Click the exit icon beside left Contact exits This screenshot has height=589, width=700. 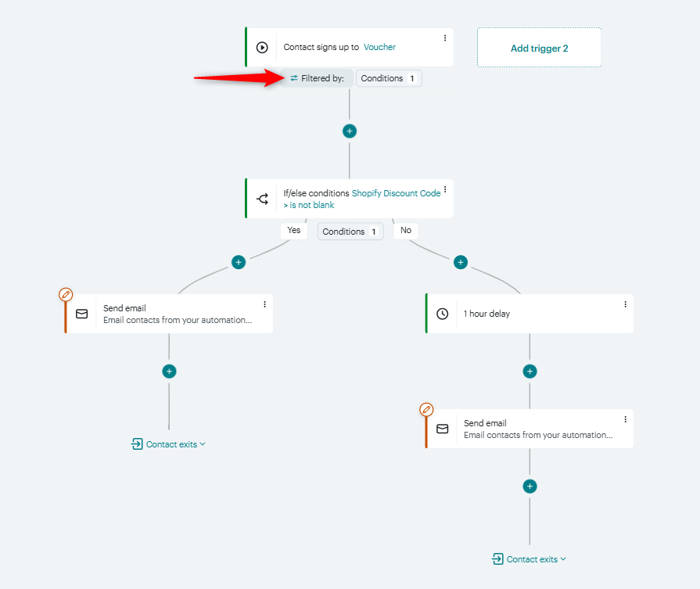138,444
